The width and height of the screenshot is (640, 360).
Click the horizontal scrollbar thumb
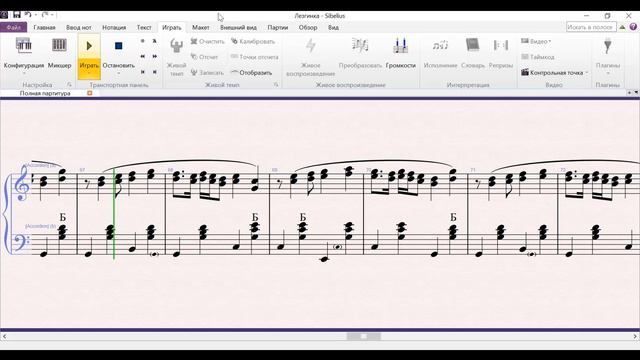point(364,336)
